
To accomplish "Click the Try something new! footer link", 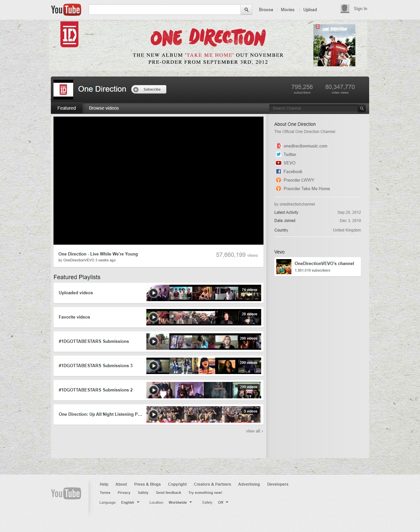I will pos(205,493).
